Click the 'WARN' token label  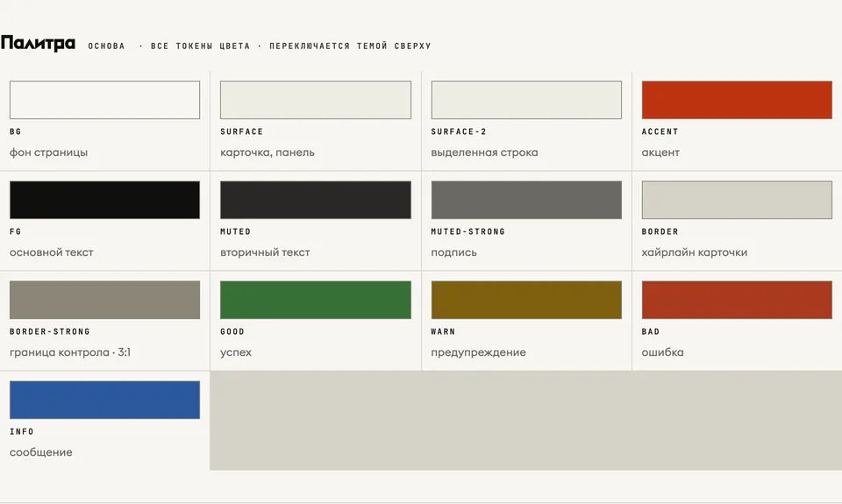pos(443,331)
